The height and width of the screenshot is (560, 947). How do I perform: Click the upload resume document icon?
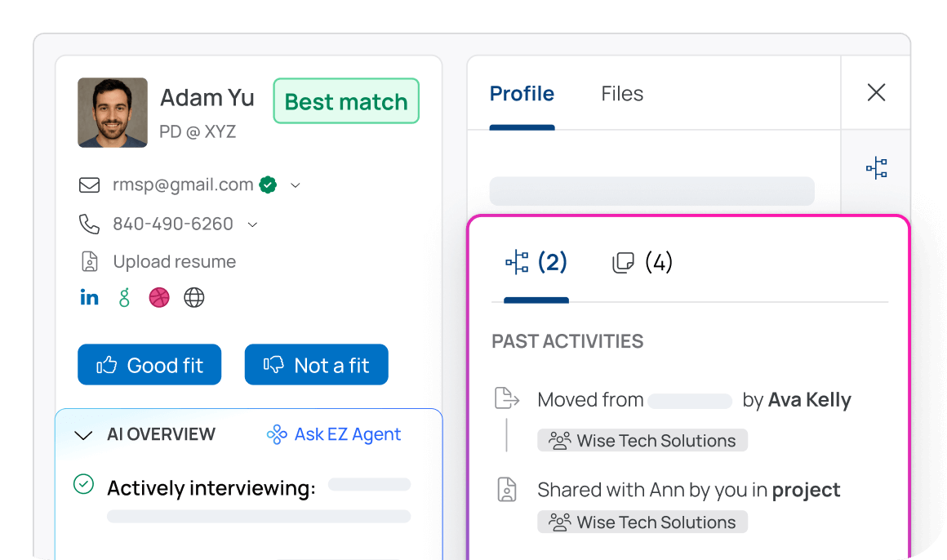pos(89,262)
